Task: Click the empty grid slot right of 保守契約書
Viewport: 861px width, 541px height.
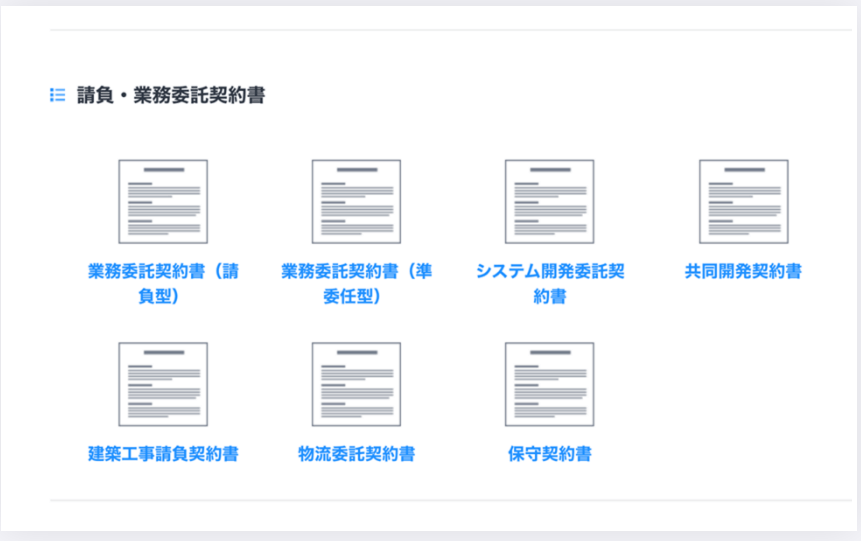Action: [x=743, y=400]
